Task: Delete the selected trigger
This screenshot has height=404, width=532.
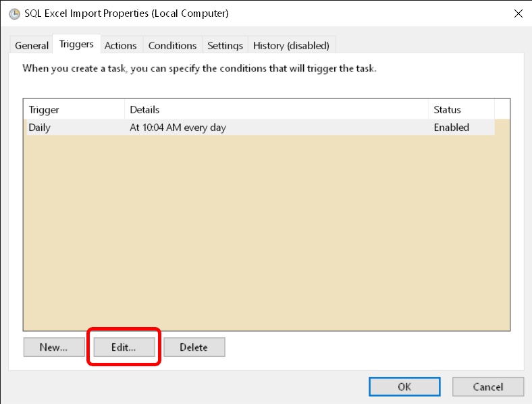Action: click(x=194, y=347)
